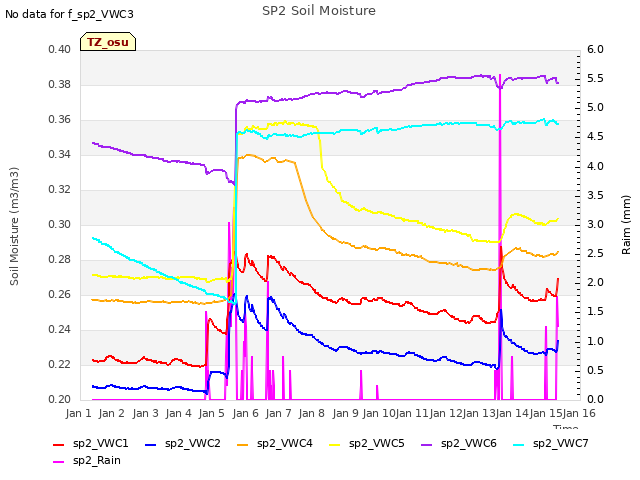Click the sp2_VWC2 legend label
Image resolution: width=640 pixels, height=480 pixels.
point(193,443)
